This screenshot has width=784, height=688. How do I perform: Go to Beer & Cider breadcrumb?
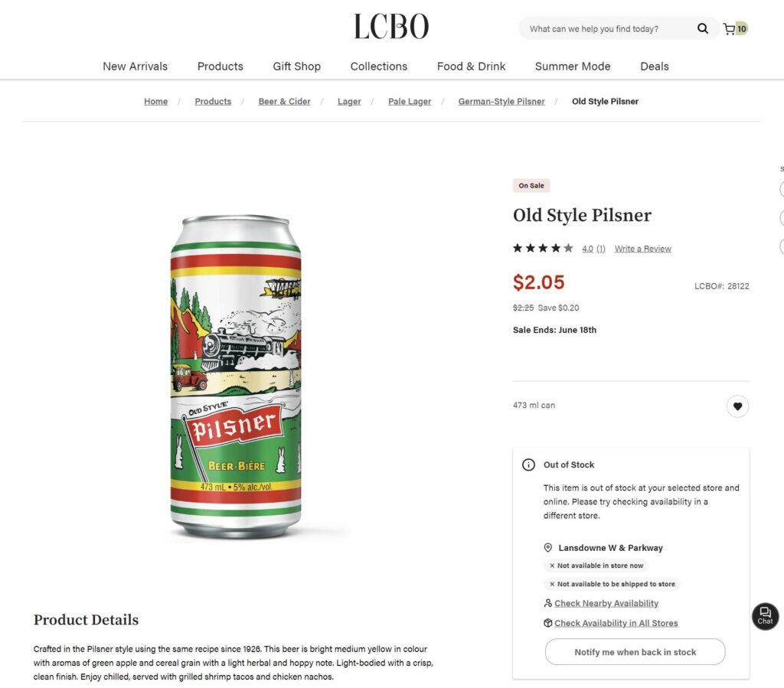click(x=284, y=102)
